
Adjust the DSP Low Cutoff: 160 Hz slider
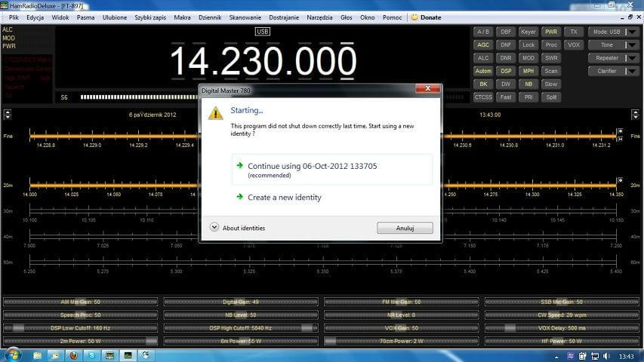pos(81,328)
